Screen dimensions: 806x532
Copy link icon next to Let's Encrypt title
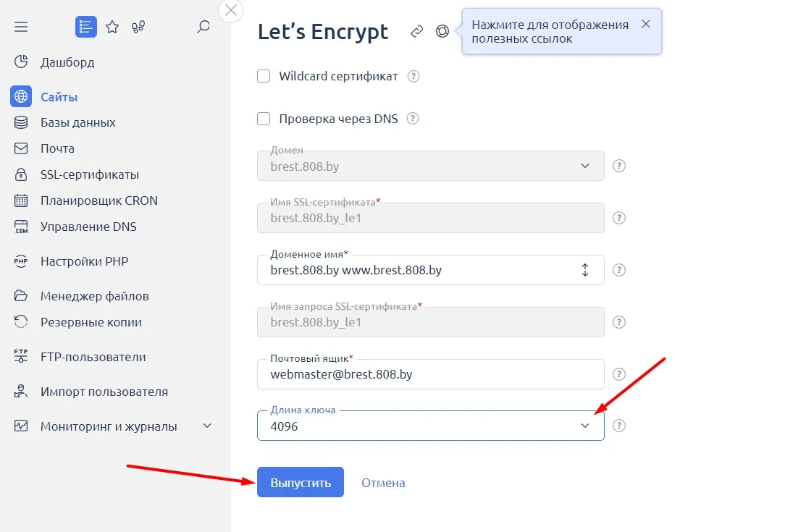click(417, 31)
